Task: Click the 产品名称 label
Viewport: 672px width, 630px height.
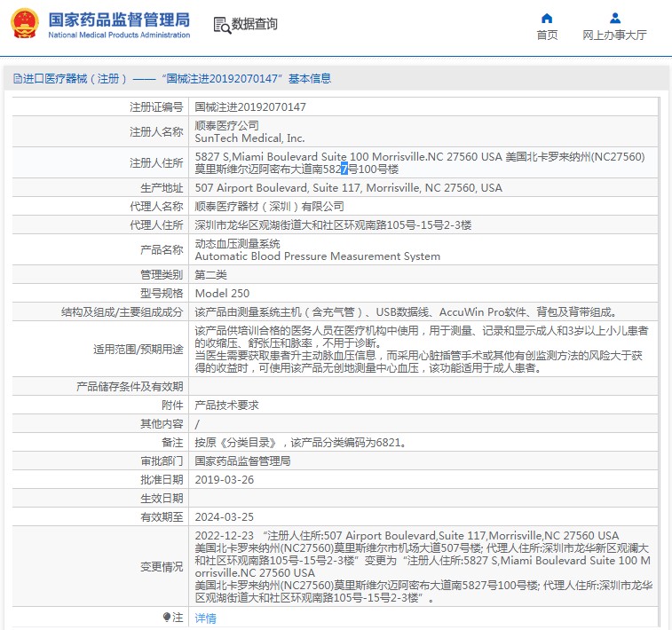Action: point(162,249)
